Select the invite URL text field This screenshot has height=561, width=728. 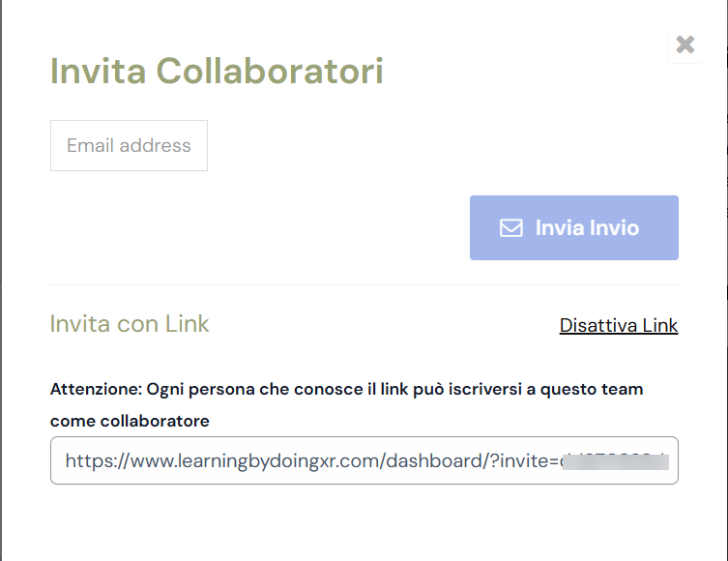pos(364,460)
